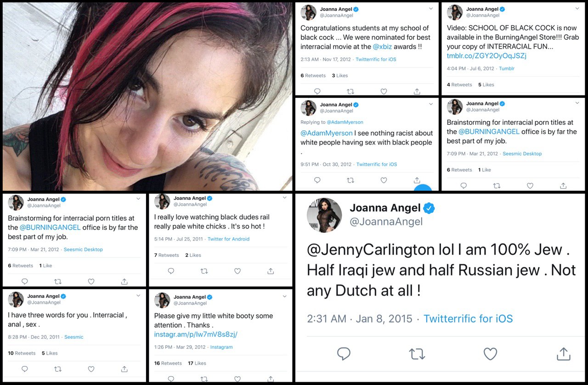Viewport: 588px width, 385px height.
Task: View the 16 Retweets count
Action: 168,363
